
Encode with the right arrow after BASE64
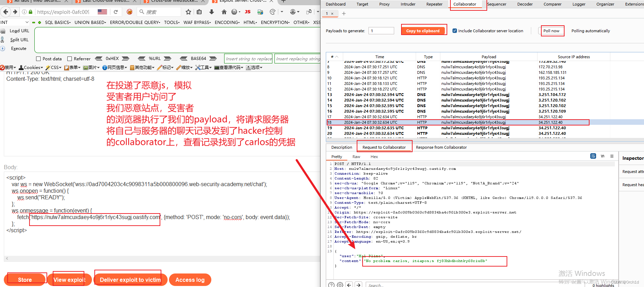click(x=213, y=59)
